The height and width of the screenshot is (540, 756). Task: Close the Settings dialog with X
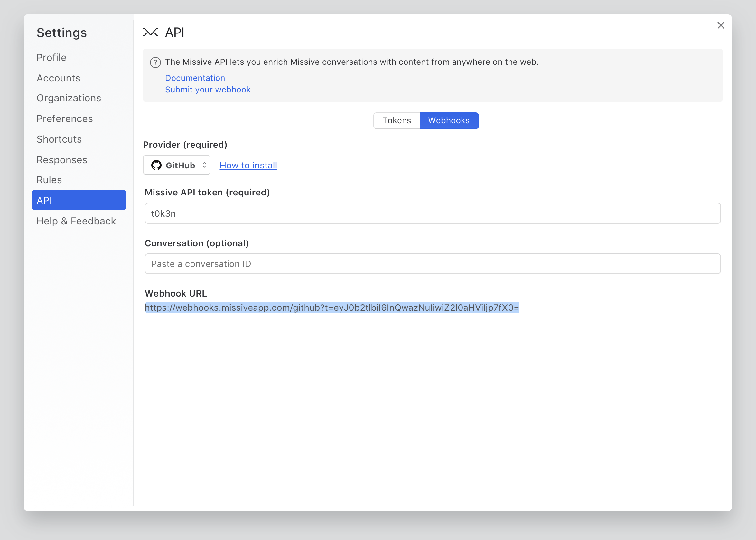tap(721, 25)
